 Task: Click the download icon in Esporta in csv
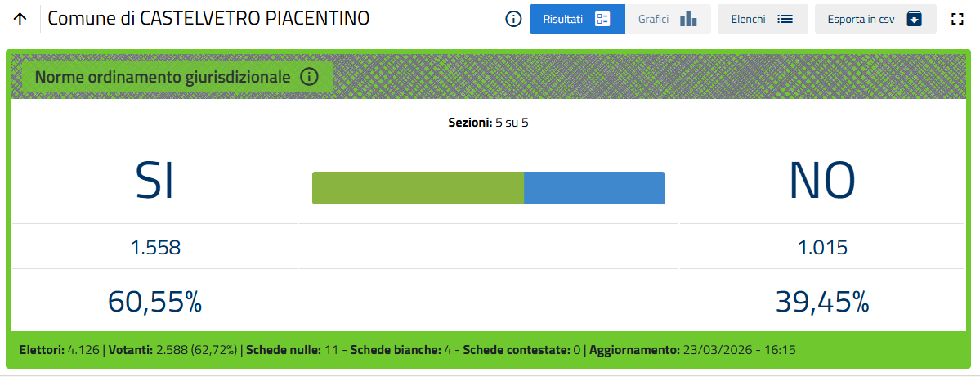pos(915,19)
